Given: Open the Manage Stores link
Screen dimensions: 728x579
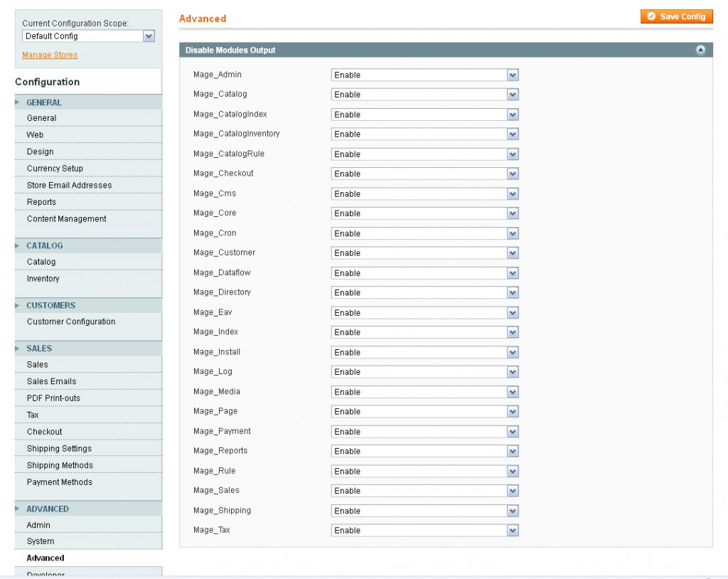Looking at the screenshot, I should (50, 55).
